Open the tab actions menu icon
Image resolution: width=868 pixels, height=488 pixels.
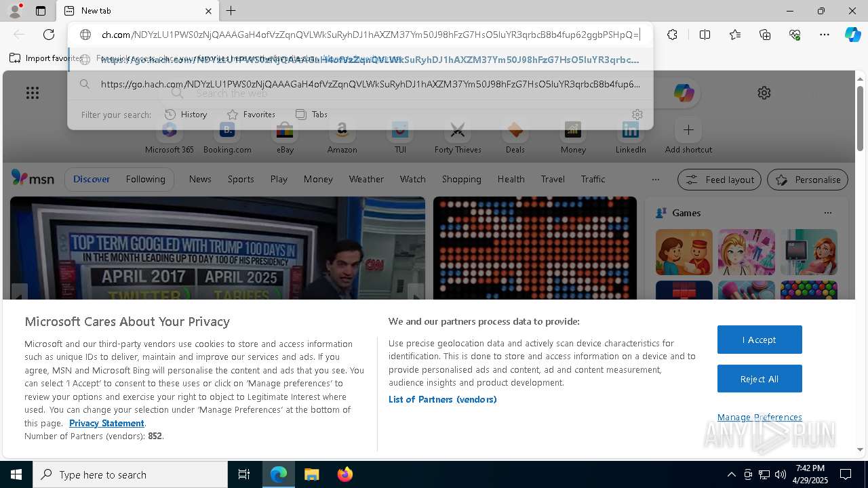pos(41,11)
